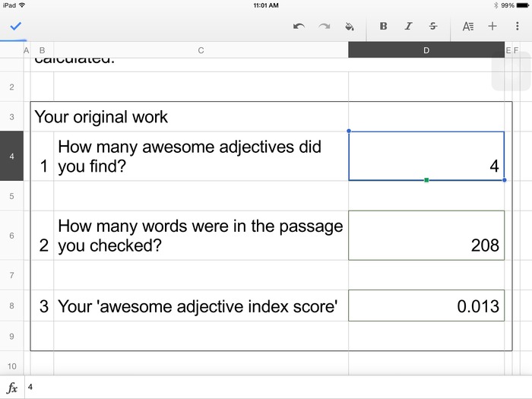Open the paint bucket fill color tool
The width and height of the screenshot is (532, 399).
click(x=350, y=26)
